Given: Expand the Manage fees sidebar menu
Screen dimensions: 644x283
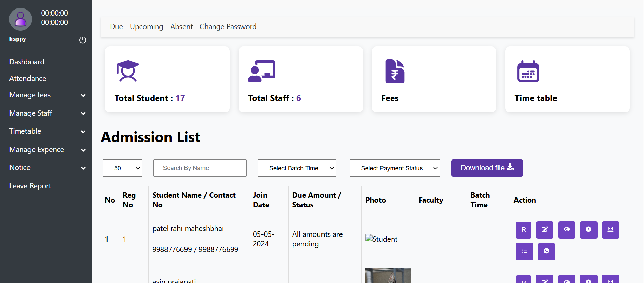Looking at the screenshot, I should 47,95.
